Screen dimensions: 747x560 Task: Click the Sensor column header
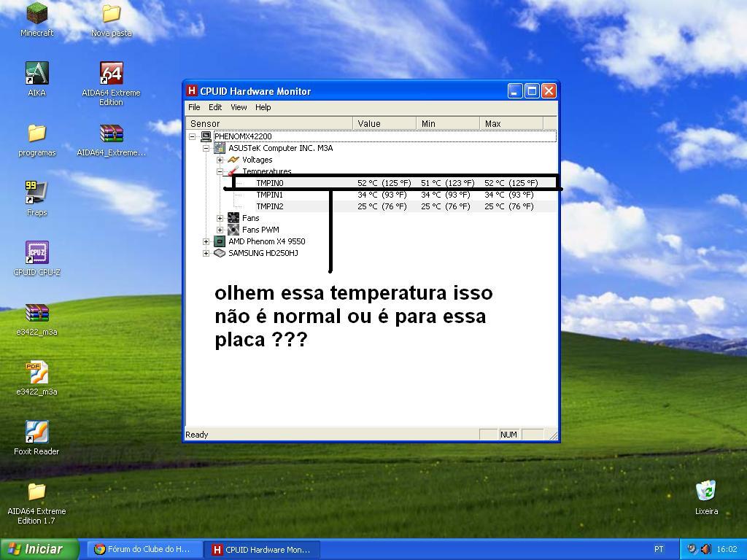tap(269, 123)
